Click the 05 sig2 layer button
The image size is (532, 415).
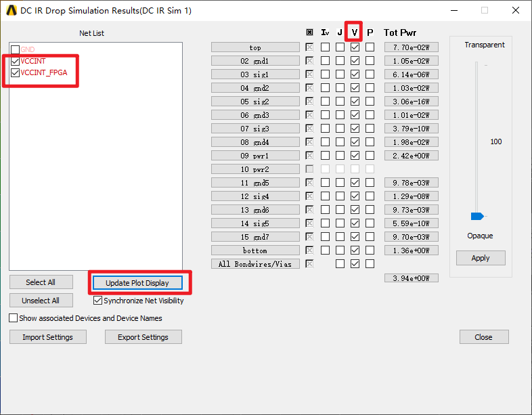coord(255,102)
